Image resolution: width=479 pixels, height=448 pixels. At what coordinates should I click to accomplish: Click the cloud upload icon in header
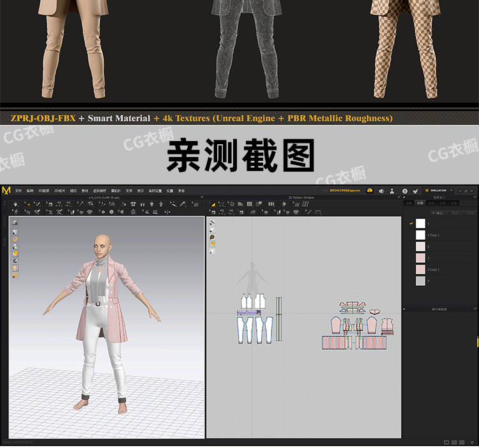pos(370,191)
